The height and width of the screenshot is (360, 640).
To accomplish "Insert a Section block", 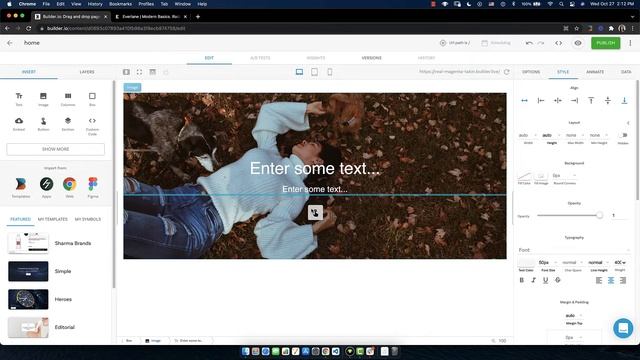I will point(68,123).
